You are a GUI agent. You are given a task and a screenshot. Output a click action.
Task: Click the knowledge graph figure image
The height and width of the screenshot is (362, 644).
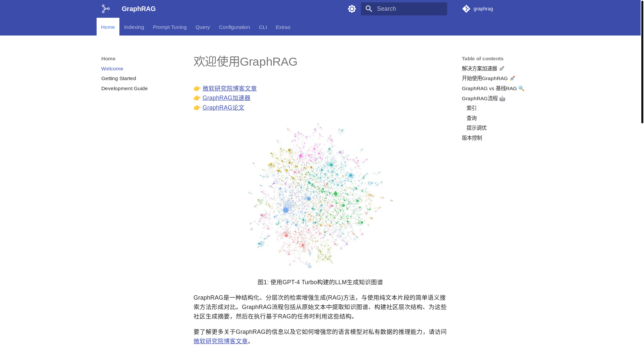pos(320,196)
